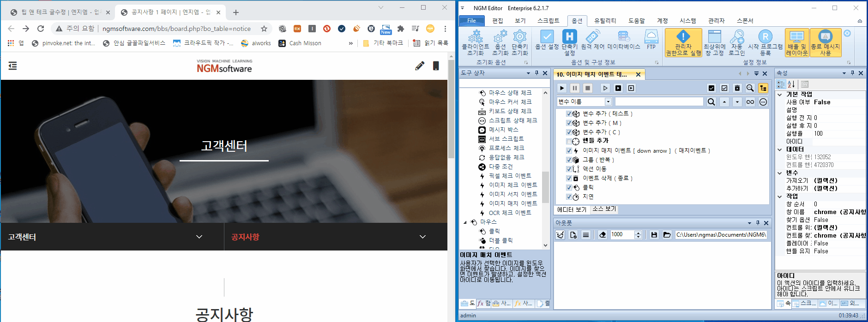
Task: Click the outlined play step button
Action: (605, 88)
